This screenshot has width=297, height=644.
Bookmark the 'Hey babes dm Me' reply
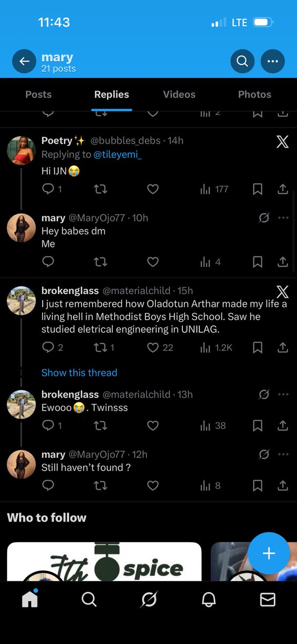(257, 262)
